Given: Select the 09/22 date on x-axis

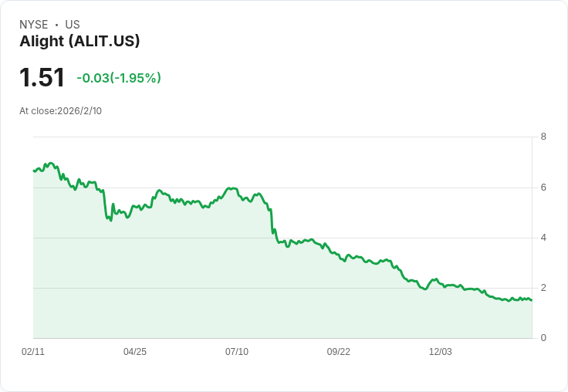Looking at the screenshot, I should [339, 352].
